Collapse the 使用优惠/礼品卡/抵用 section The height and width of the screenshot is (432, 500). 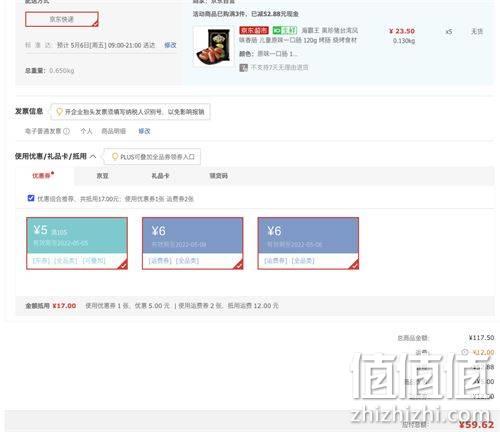[x=93, y=156]
